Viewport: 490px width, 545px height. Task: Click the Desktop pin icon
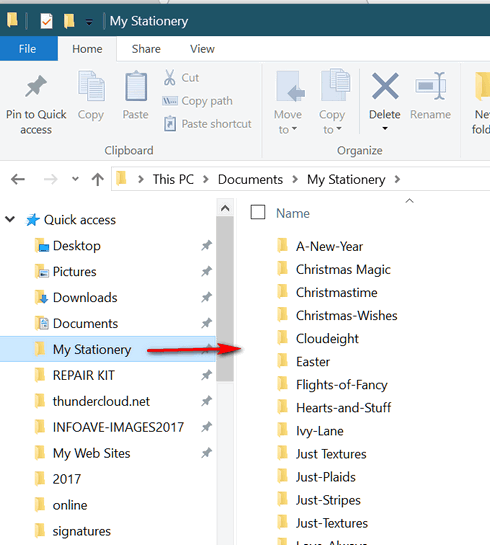click(x=206, y=245)
